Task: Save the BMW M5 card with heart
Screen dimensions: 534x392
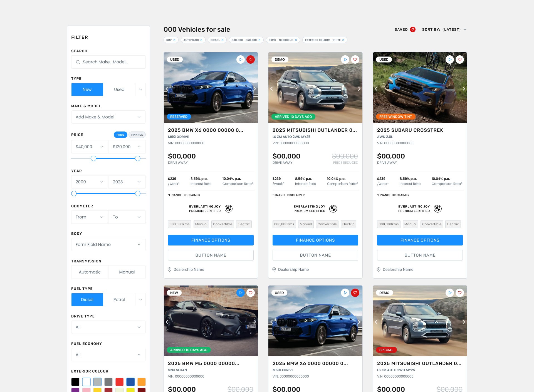Action: click(251, 293)
